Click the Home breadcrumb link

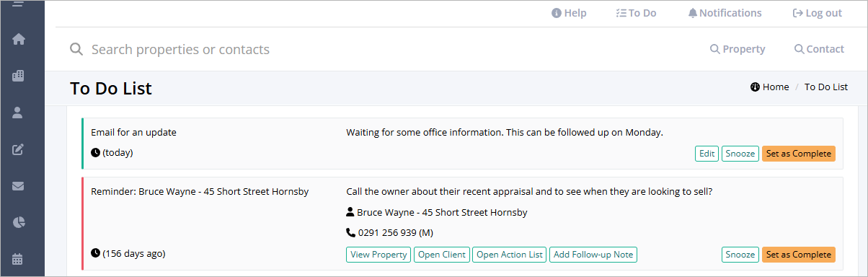pos(769,87)
